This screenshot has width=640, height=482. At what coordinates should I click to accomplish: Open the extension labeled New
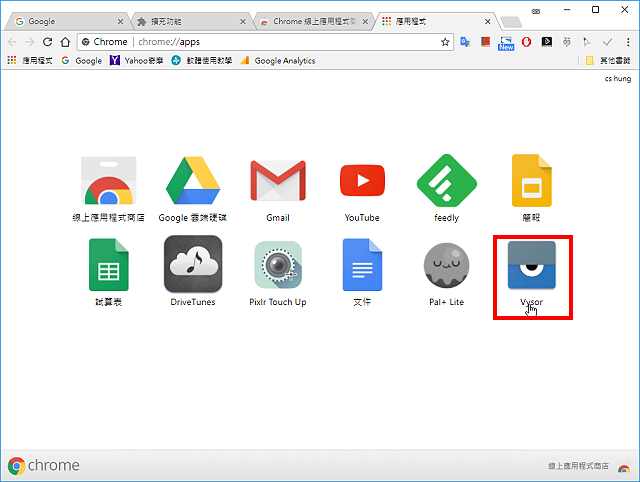click(x=506, y=43)
